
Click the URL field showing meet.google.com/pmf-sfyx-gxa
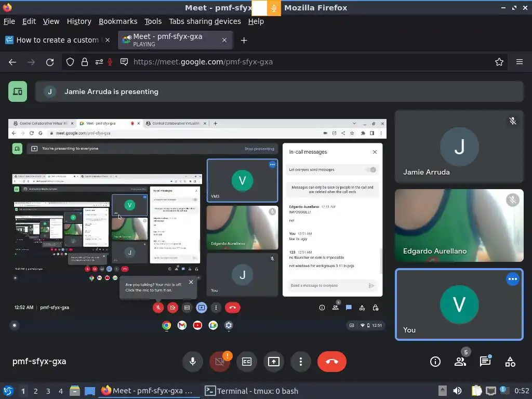(x=203, y=62)
